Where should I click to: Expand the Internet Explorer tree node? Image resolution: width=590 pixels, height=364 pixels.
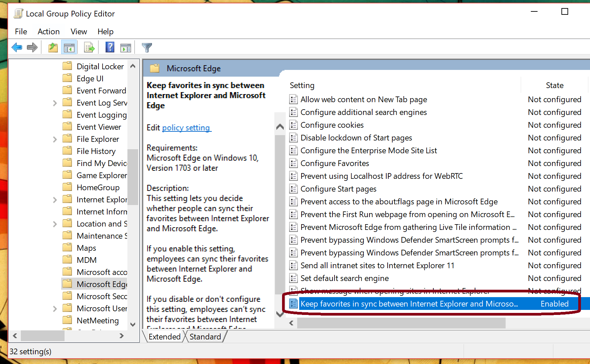(55, 200)
